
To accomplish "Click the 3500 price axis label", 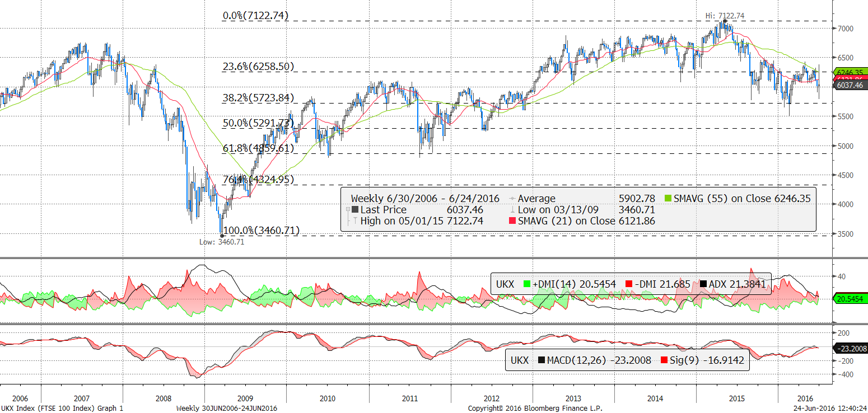I will click(x=846, y=234).
